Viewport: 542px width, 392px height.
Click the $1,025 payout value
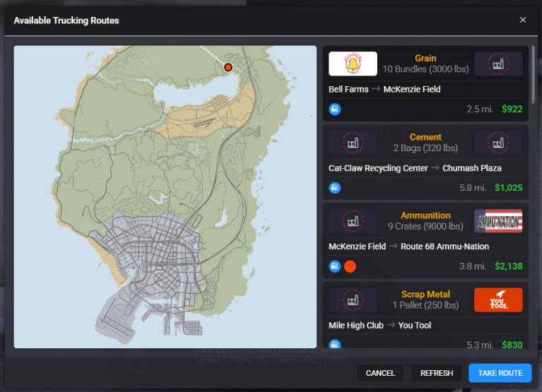[509, 188]
